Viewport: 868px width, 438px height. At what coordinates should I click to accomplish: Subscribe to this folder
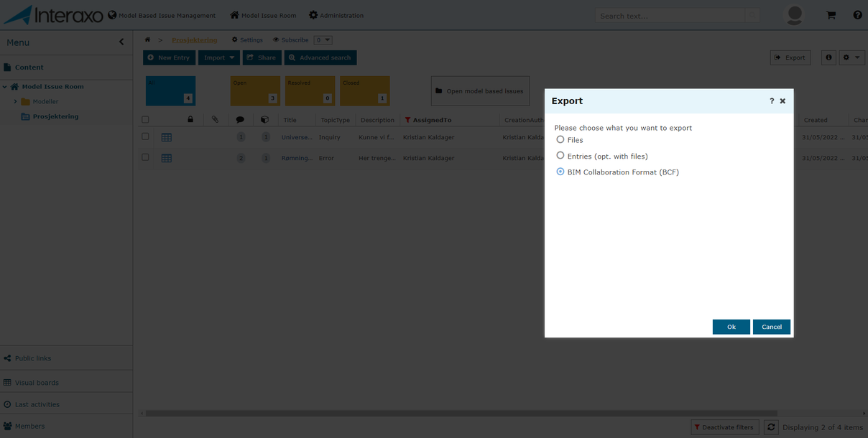291,40
